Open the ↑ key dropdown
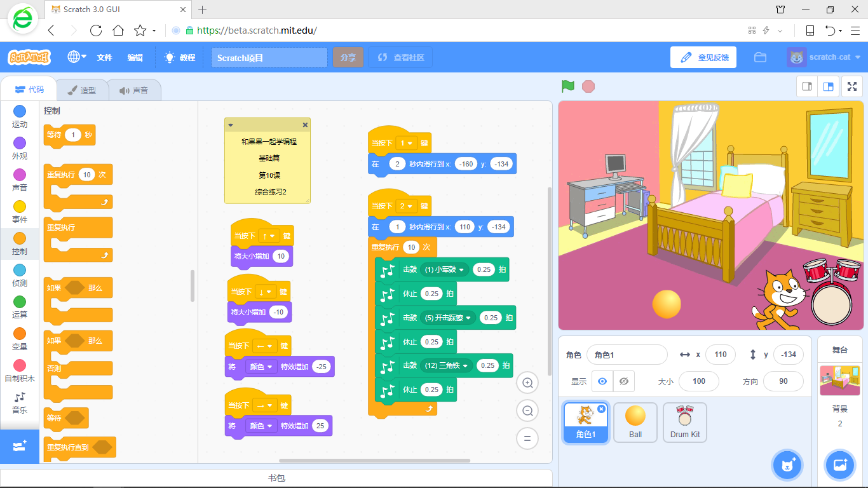Viewport: 868px width, 488px height. click(269, 236)
